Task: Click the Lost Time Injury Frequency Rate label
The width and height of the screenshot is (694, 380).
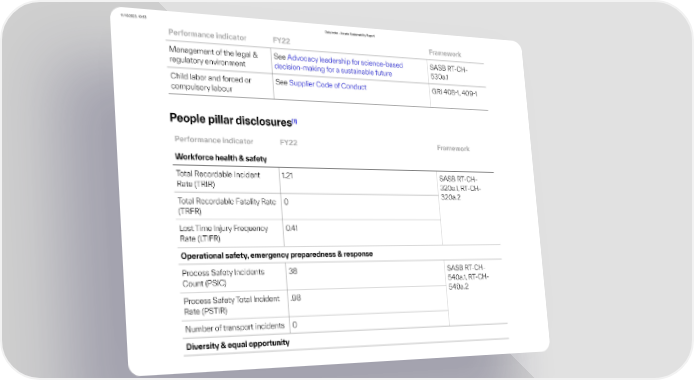Action: [x=224, y=233]
